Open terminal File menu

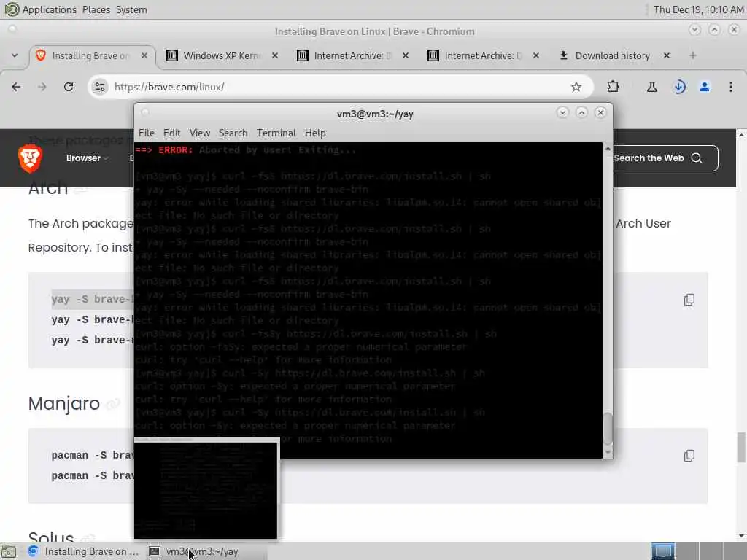(x=146, y=133)
